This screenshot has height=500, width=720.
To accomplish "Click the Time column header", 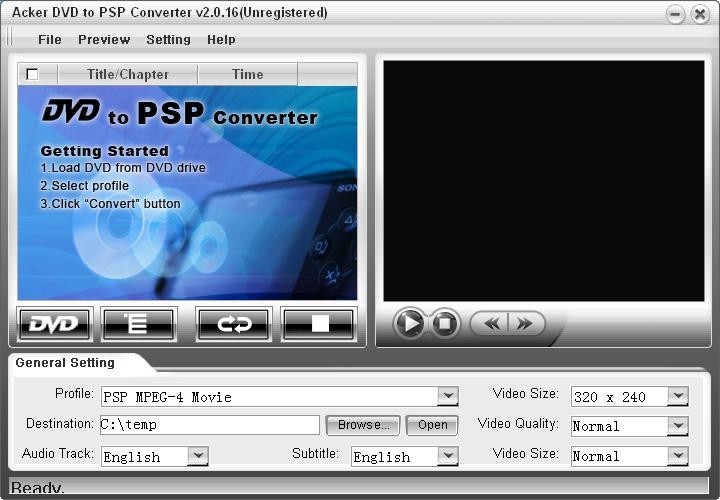I will (x=248, y=74).
